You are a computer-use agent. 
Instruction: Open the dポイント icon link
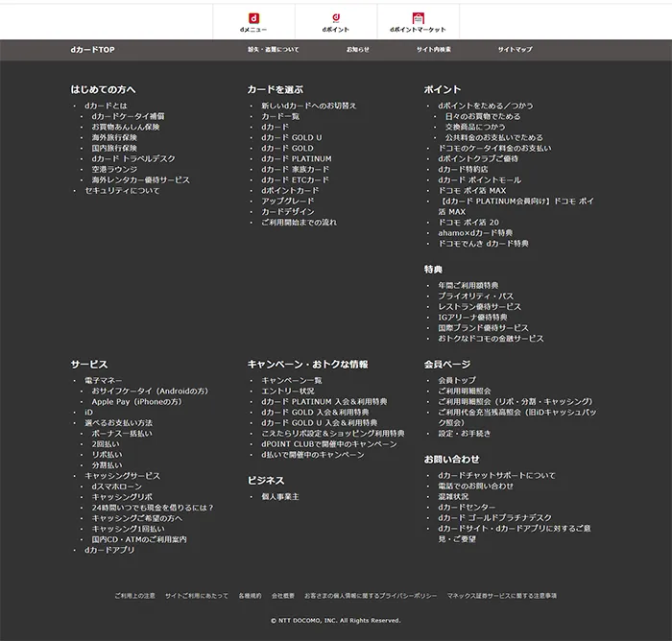pos(336,22)
